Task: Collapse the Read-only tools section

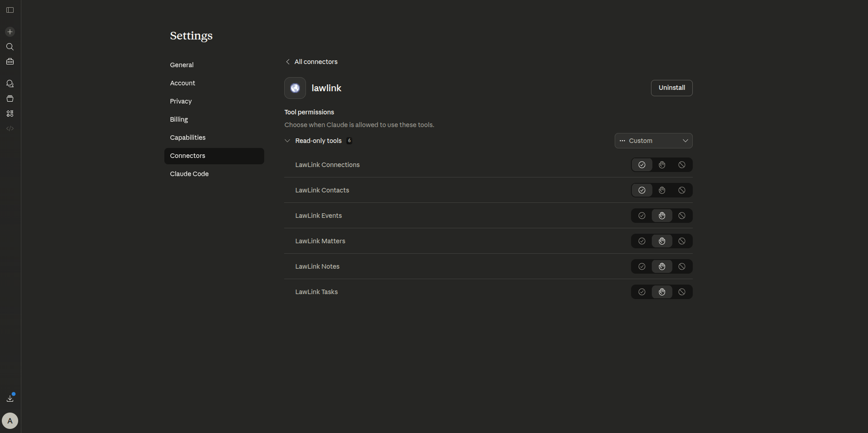Action: click(287, 141)
